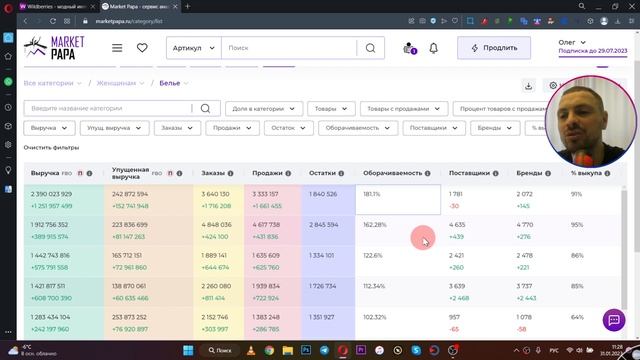This screenshot has height=360, width=640.
Task: Open File Explorer from the taskbar
Action: (x=288, y=350)
